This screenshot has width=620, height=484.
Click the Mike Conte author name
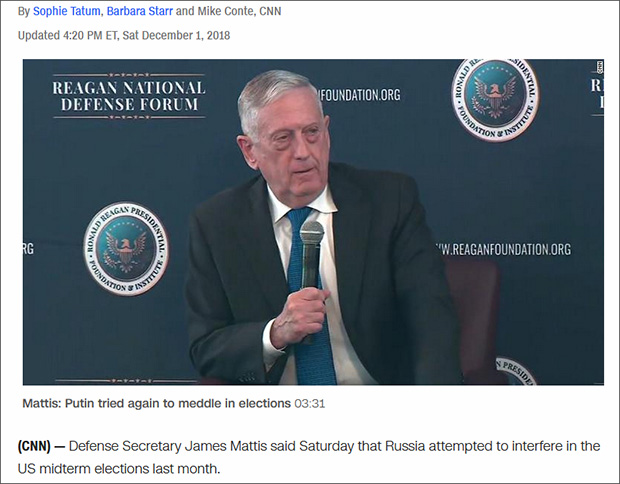point(225,11)
